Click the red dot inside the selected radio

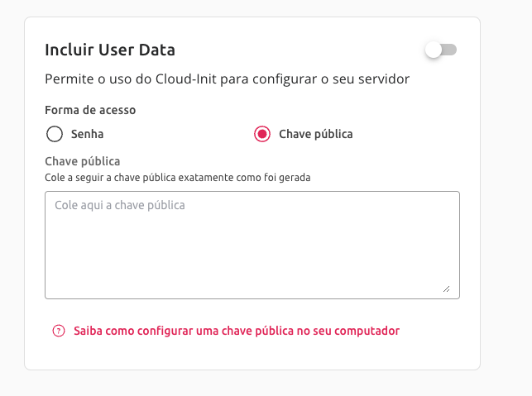(262, 134)
